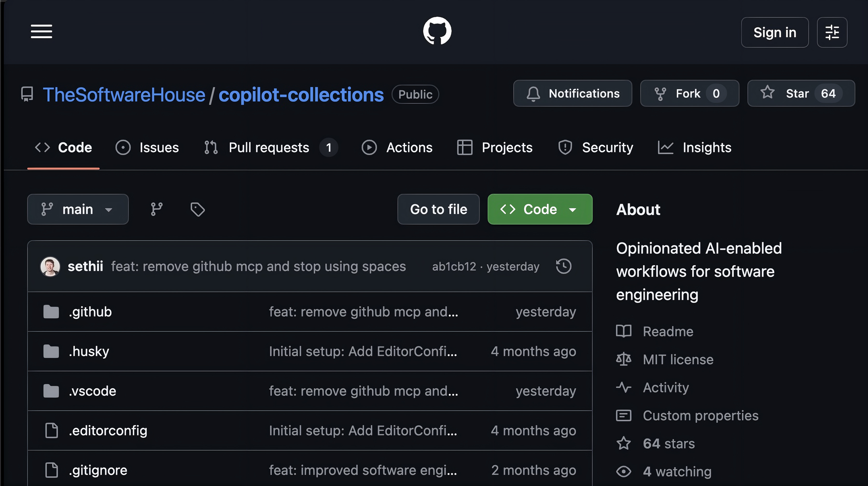Open the .github folder
Viewport: 868px width, 486px height.
90,312
